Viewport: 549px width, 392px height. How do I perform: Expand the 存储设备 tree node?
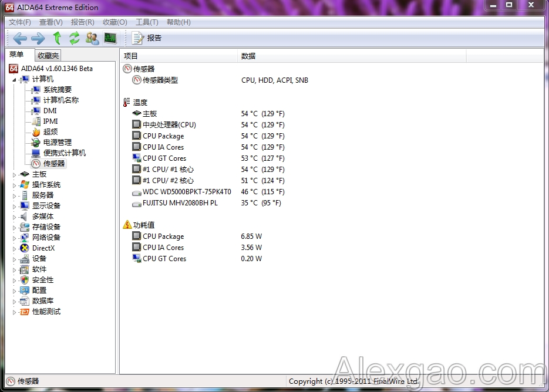click(14, 227)
